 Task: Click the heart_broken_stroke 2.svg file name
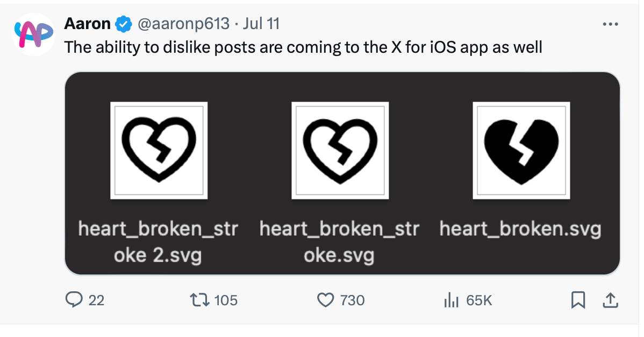[158, 242]
